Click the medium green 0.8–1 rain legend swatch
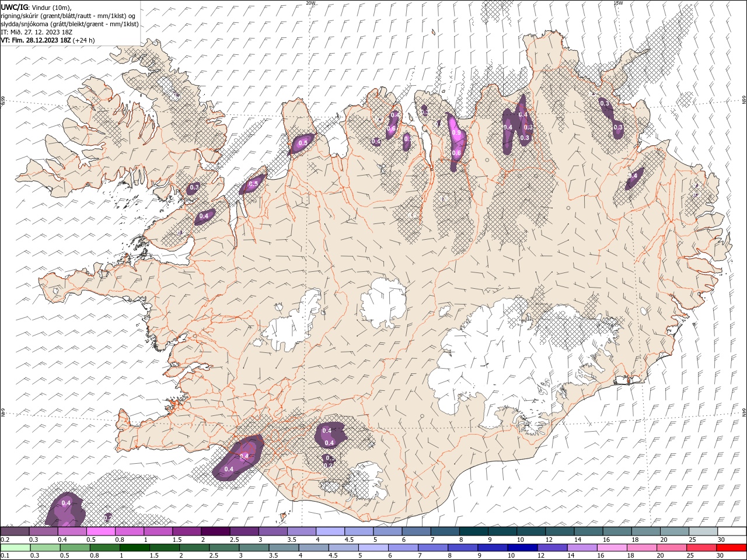This screenshot has height=560, width=747. 104,548
